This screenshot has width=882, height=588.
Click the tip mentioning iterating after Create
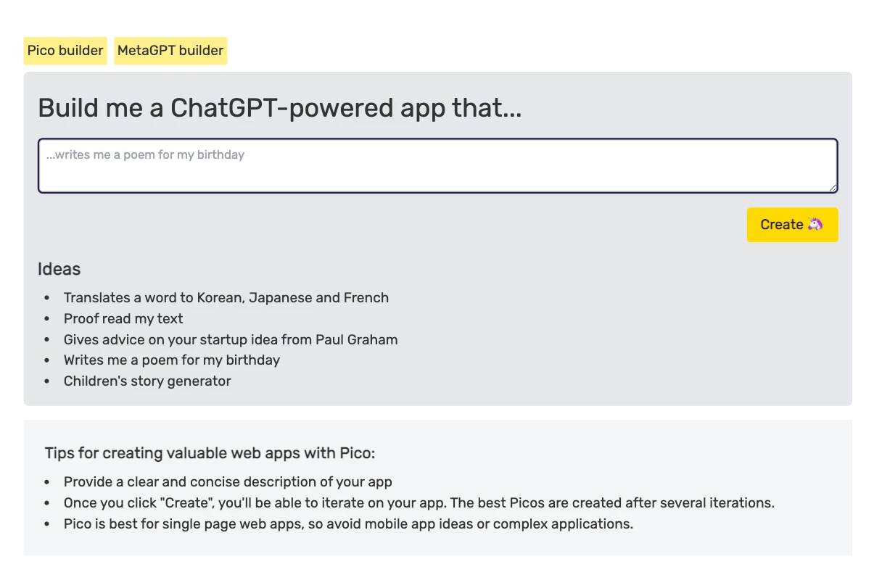419,502
